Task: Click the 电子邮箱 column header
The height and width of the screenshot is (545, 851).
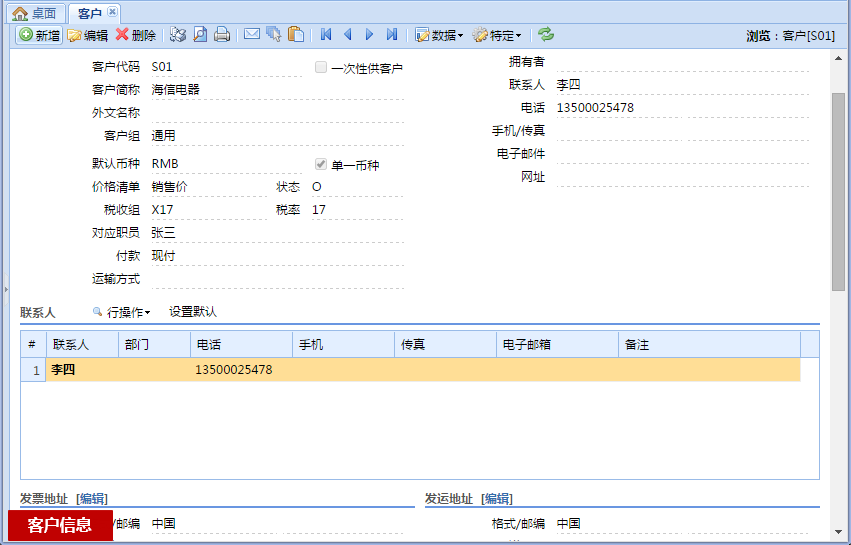Action: [557, 345]
